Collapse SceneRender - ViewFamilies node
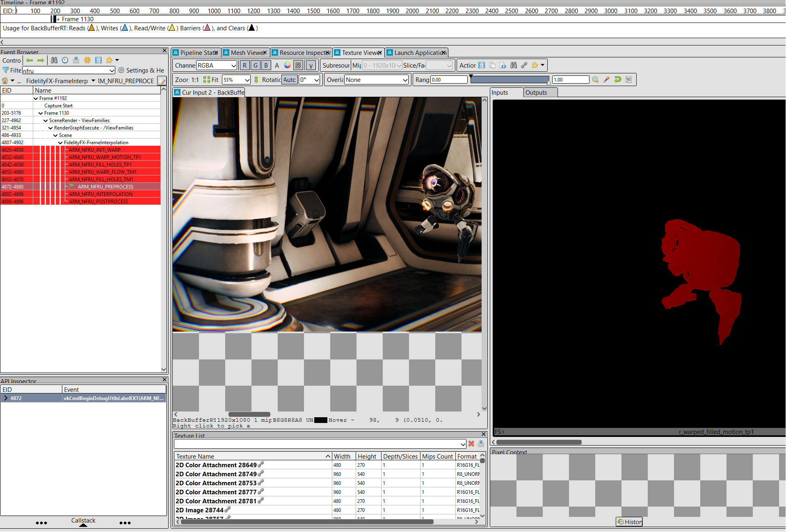Image resolution: width=786 pixels, height=532 pixels. tap(46, 120)
